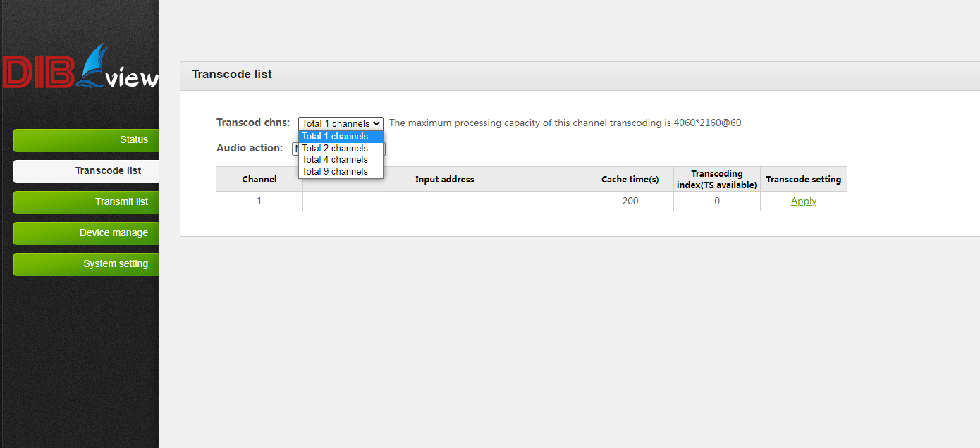Click the Transcode list panel heading
Screen dimensions: 980x448
[232, 75]
